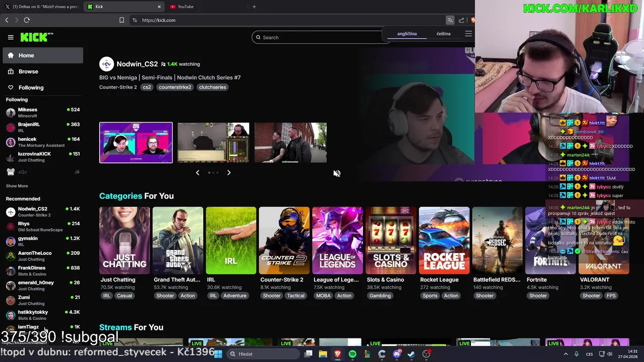Open recommended channel emerald_h0ney

43,286
